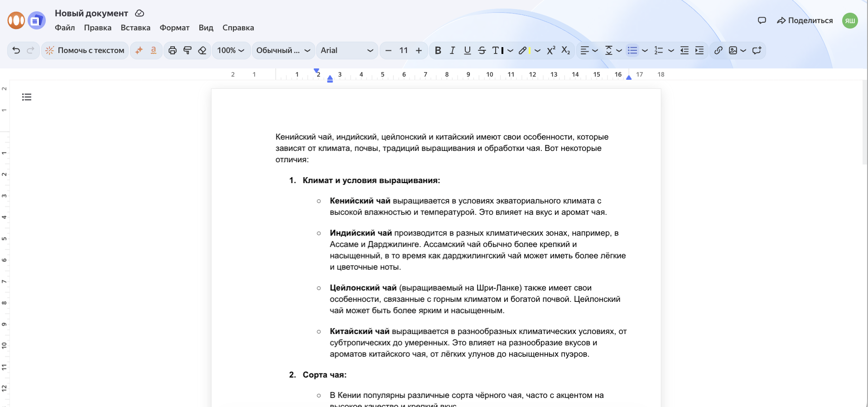Toggle the numbered list button
This screenshot has height=407, width=868.
click(x=659, y=50)
